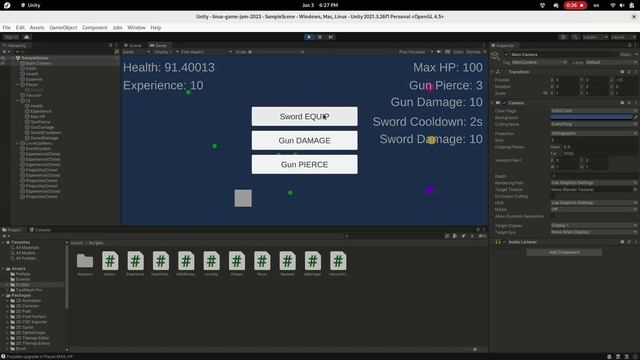Open the File menu

7,28
